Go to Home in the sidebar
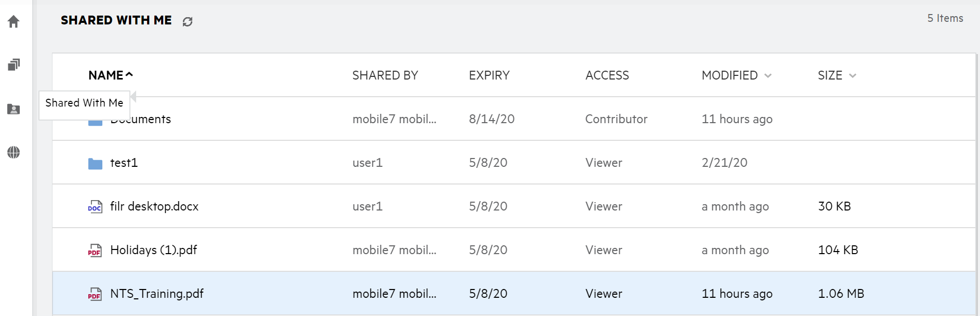 tap(14, 21)
